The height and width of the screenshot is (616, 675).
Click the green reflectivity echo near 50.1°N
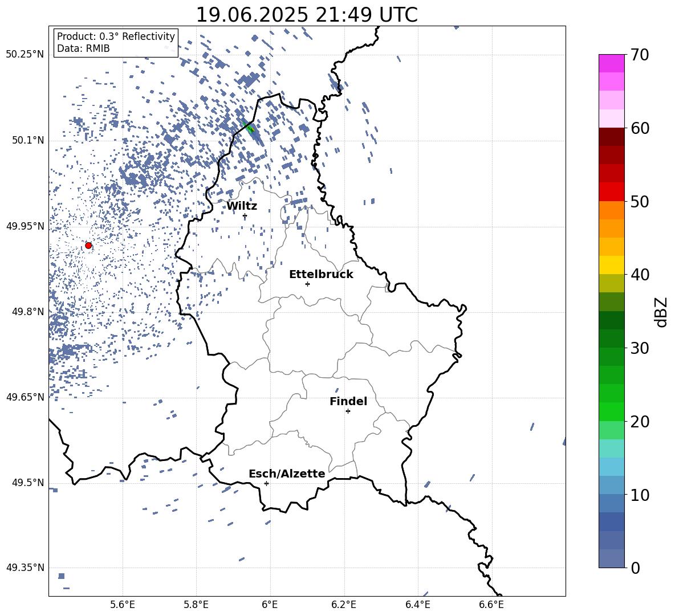click(x=249, y=128)
